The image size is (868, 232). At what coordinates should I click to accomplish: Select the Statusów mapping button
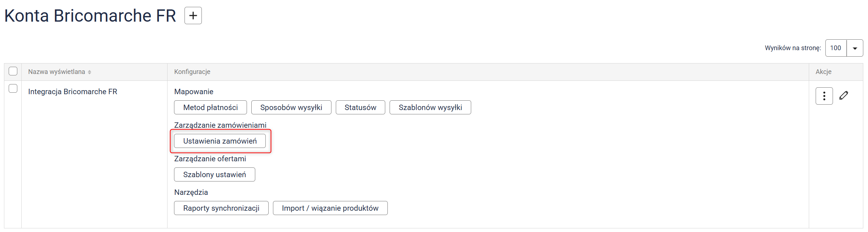[x=360, y=108]
